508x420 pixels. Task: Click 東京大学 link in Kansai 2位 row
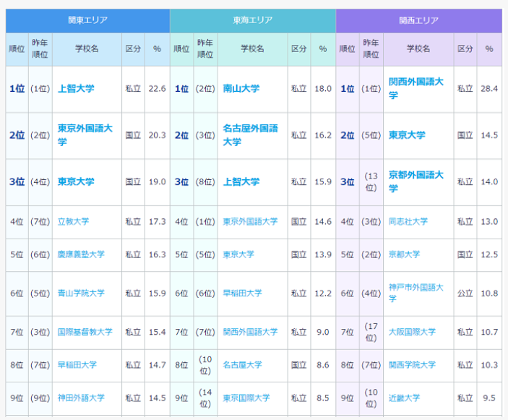coord(407,134)
